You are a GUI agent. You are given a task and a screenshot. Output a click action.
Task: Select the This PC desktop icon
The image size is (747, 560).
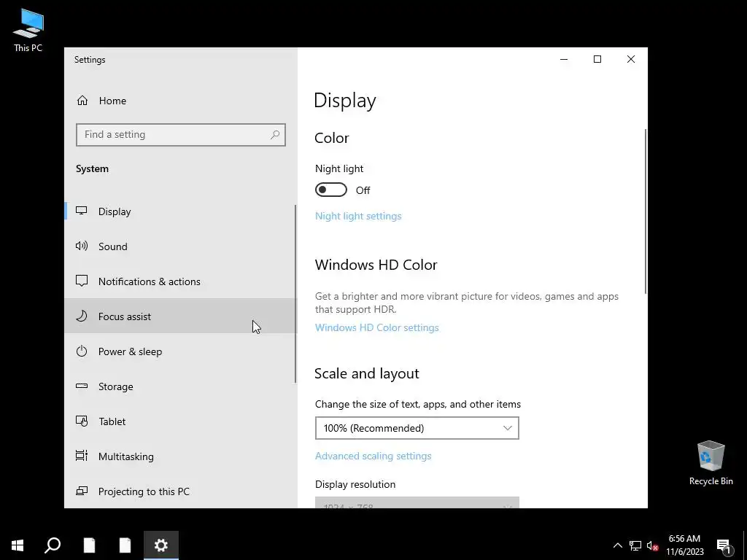click(x=28, y=31)
